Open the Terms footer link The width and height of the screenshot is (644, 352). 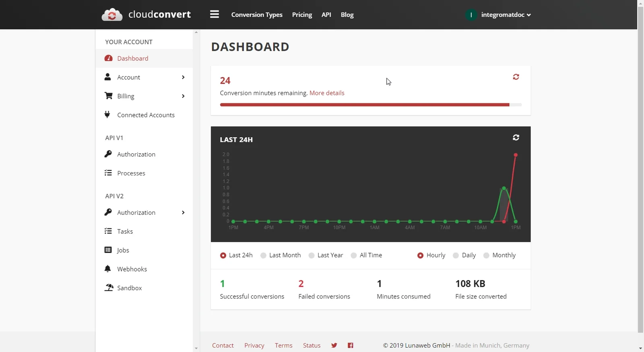pos(284,346)
